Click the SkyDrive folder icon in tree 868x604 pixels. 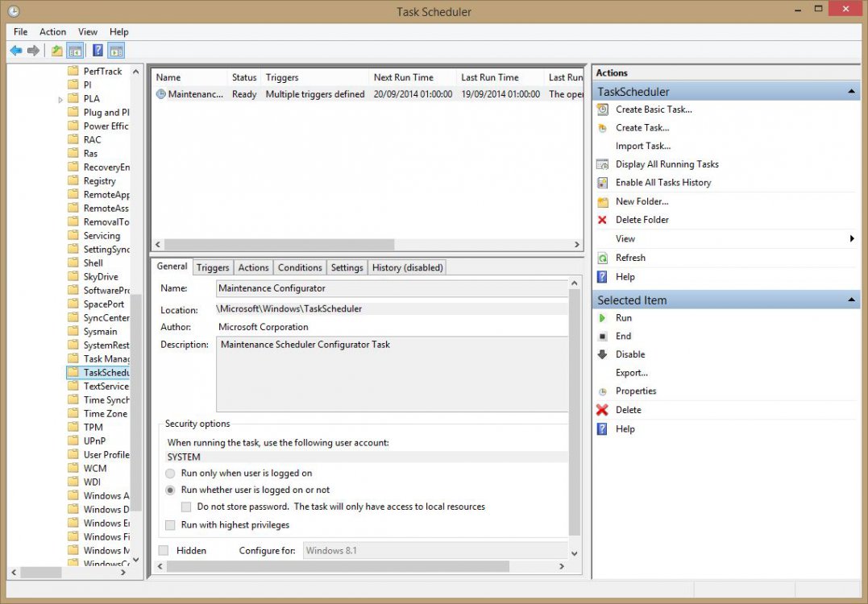coord(73,276)
